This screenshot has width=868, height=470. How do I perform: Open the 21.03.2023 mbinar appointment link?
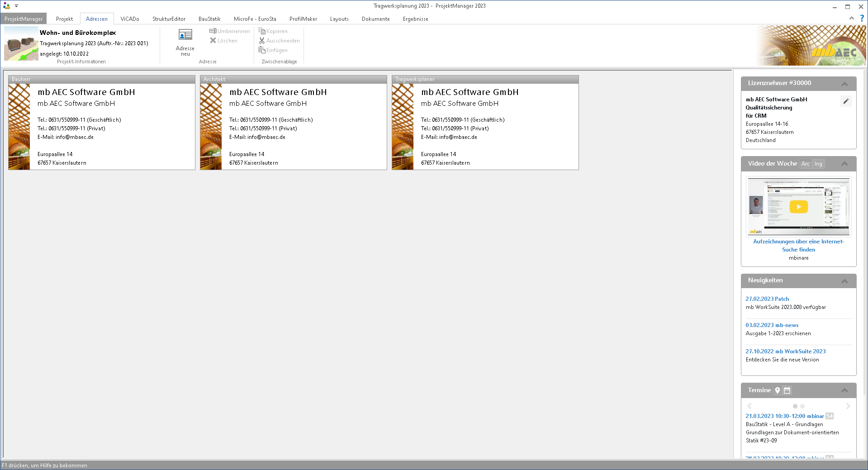tap(784, 416)
